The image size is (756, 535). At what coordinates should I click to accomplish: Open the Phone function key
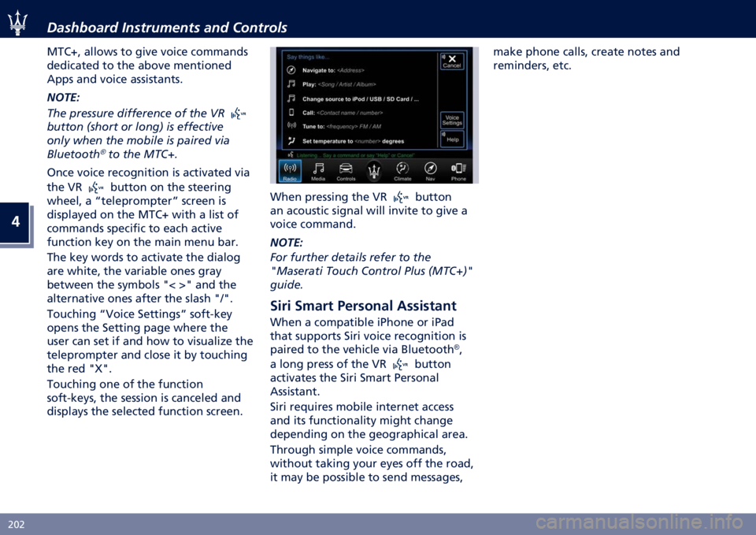(458, 171)
